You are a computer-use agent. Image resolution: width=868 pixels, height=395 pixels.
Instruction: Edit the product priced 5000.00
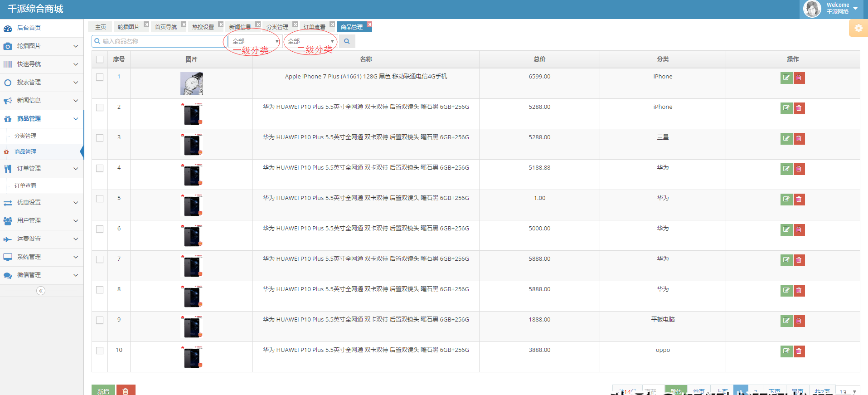click(786, 230)
